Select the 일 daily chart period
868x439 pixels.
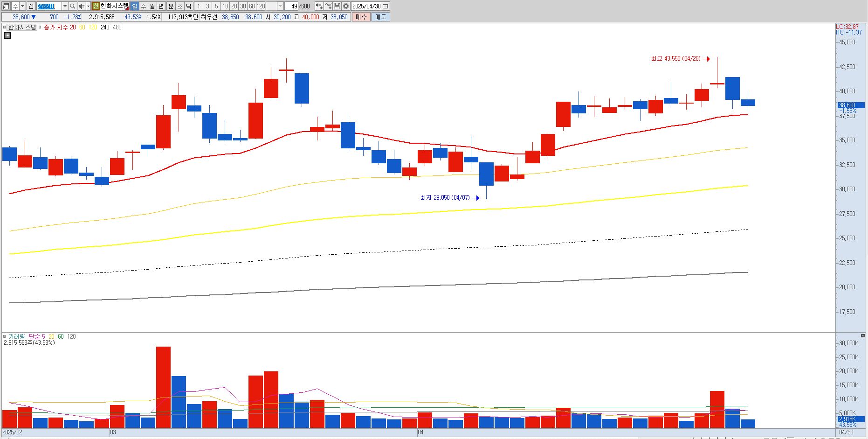134,6
